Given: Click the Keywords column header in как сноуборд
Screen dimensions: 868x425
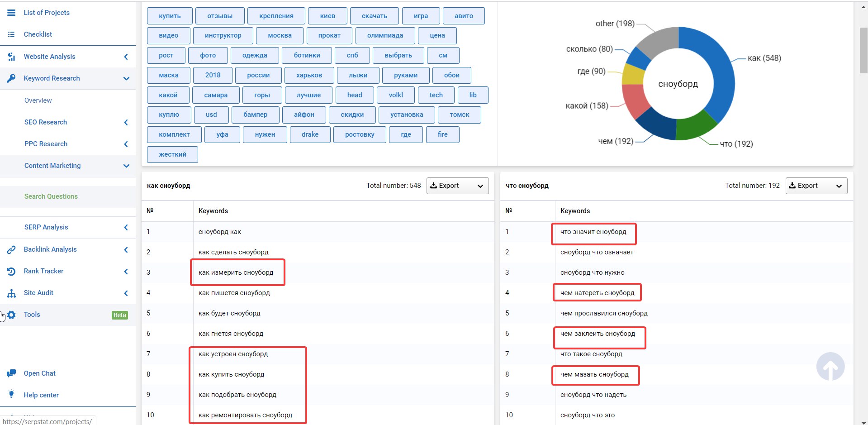Looking at the screenshot, I should tap(213, 211).
